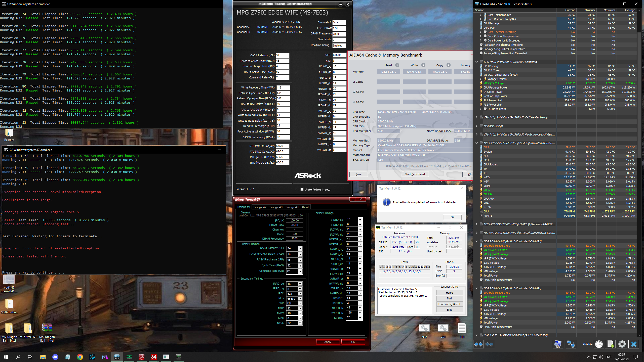Toggle test number 15 in TestMem5
This screenshot has width=644, height=362.
point(428,267)
